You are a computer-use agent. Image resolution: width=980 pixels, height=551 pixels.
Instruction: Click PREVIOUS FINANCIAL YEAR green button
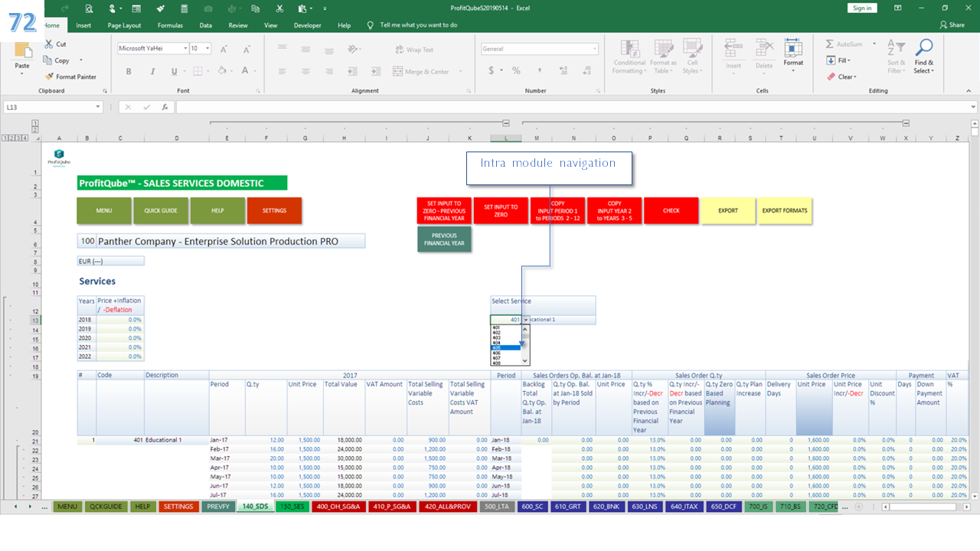point(444,239)
